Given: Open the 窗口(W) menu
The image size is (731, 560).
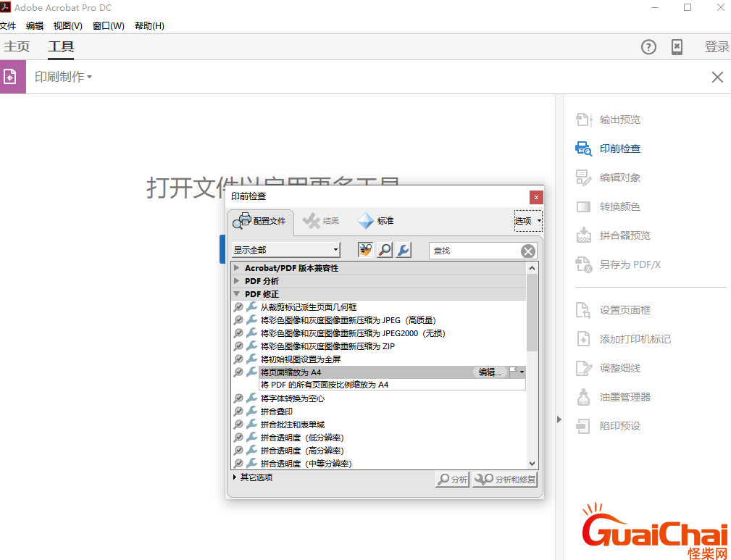Looking at the screenshot, I should tap(109, 25).
